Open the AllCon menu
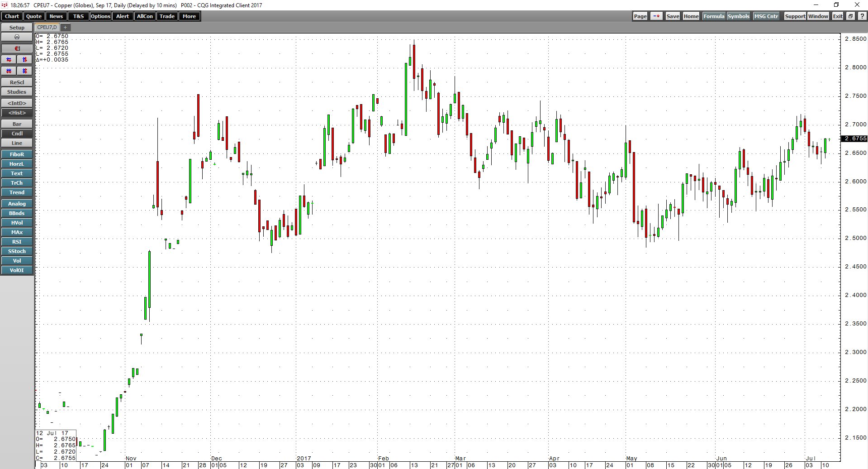 tap(145, 16)
